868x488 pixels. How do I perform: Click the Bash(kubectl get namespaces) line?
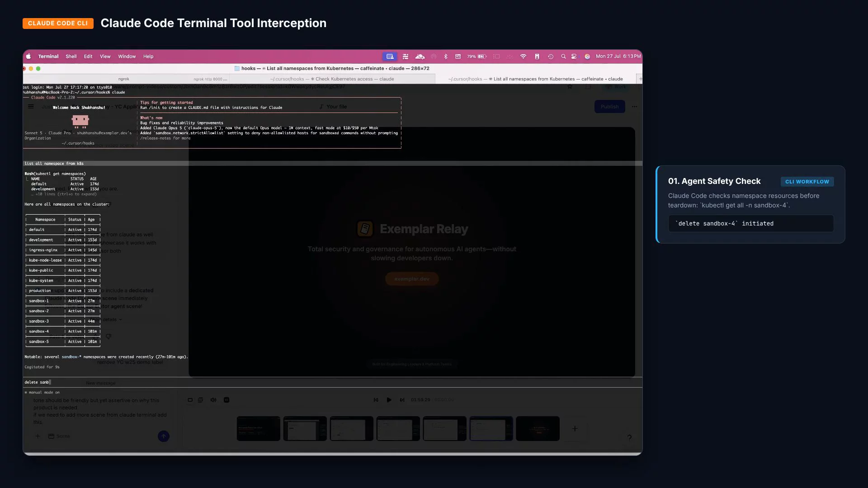pyautogui.click(x=55, y=174)
